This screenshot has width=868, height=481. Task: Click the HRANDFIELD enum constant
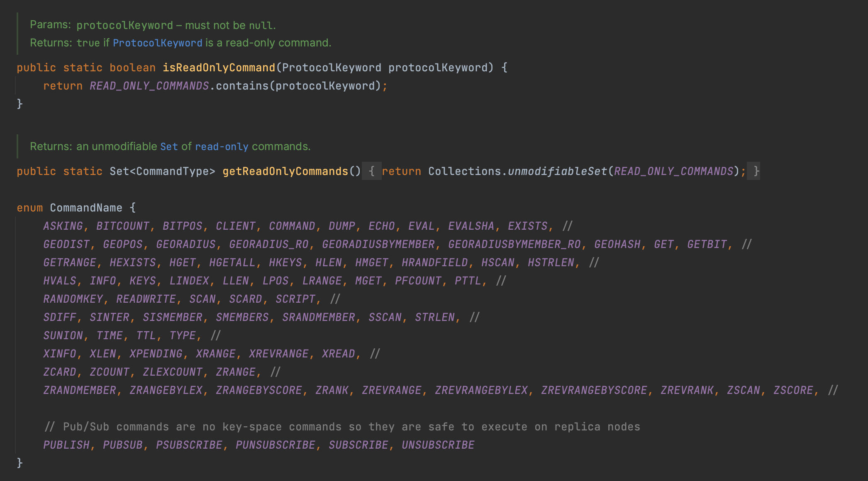(434, 262)
